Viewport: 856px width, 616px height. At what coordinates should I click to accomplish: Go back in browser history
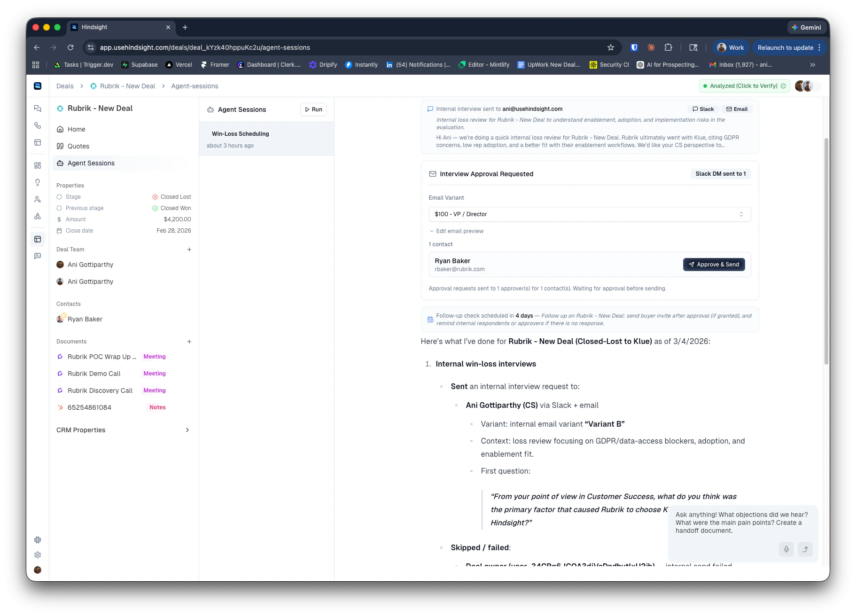coord(37,47)
